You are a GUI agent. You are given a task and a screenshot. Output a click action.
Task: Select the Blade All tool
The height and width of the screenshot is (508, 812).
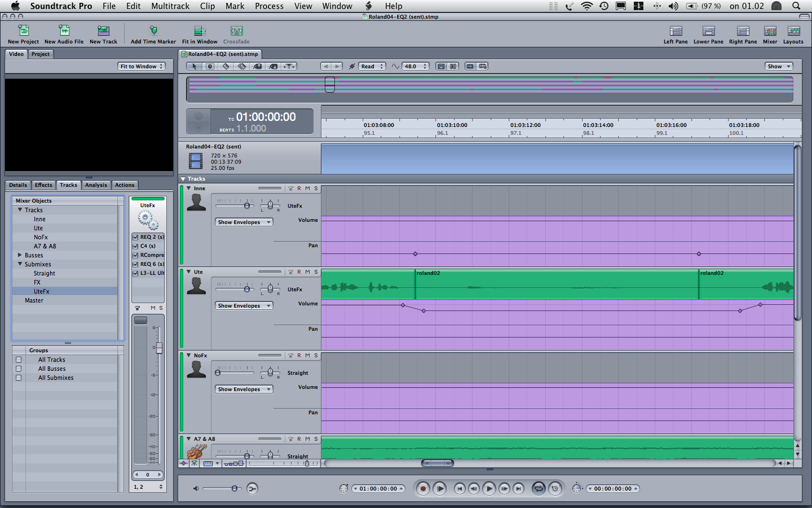pyautogui.click(x=242, y=66)
